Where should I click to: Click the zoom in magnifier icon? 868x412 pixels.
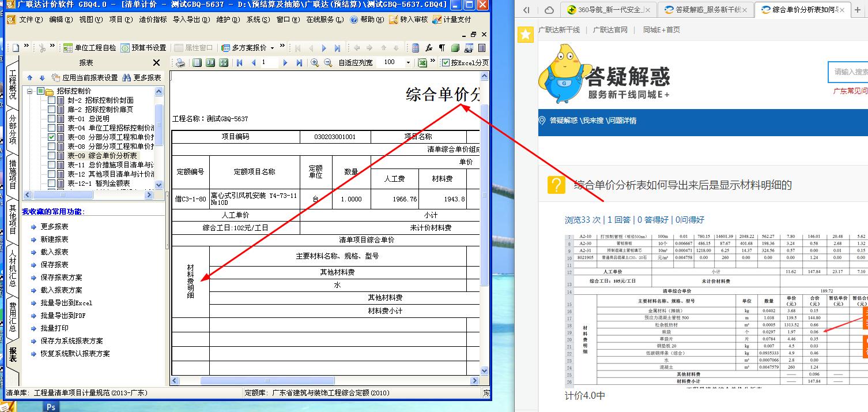[x=315, y=62]
